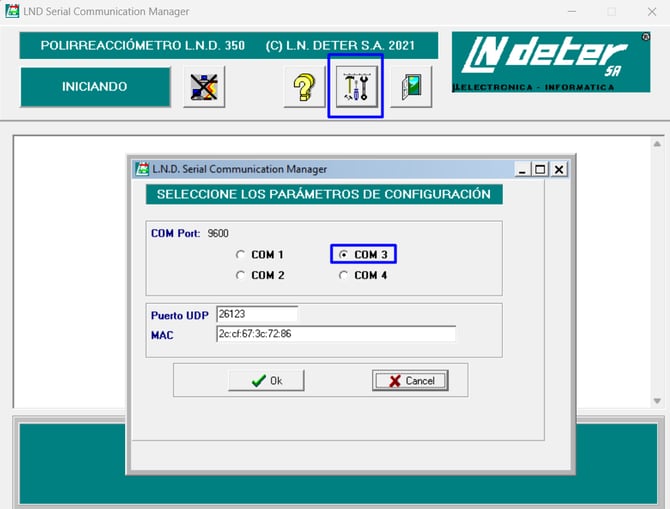Open configuration with the tools icon
This screenshot has width=670, height=509.
(355, 87)
